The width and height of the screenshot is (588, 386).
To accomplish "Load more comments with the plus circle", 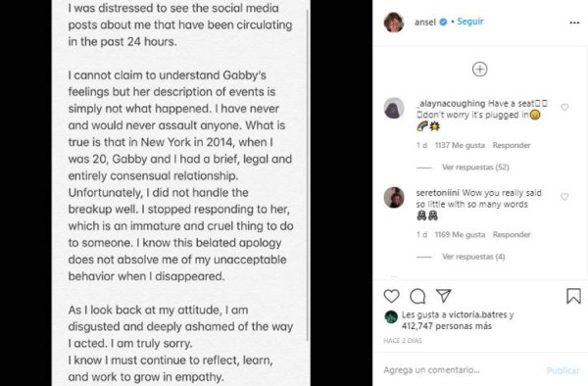I will coord(479,70).
